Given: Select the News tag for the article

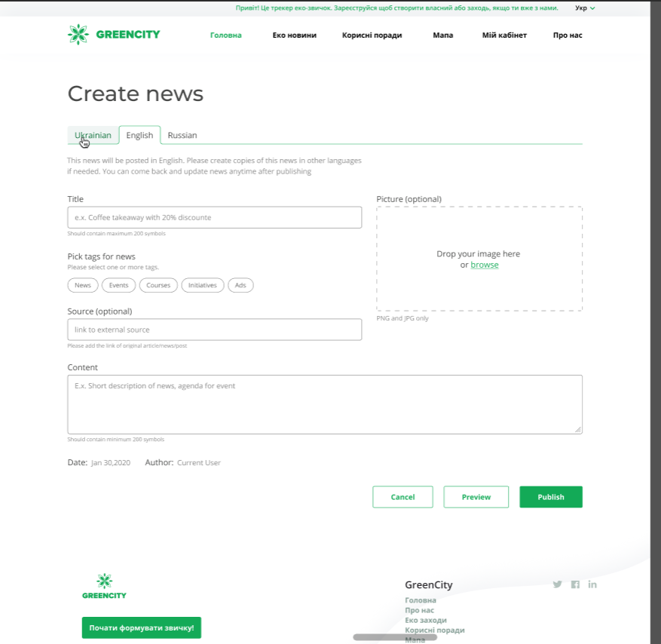Looking at the screenshot, I should click(83, 285).
